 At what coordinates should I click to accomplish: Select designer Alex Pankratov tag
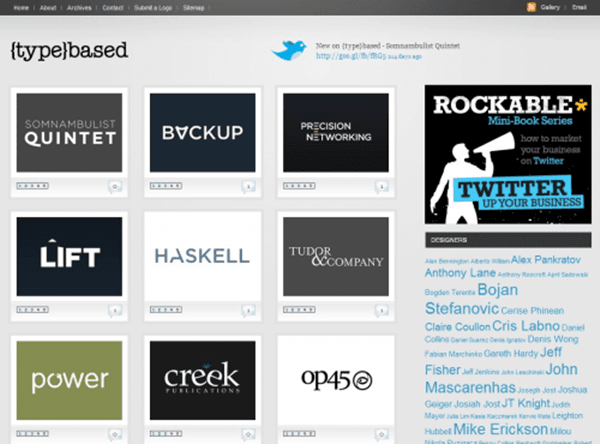[546, 260]
